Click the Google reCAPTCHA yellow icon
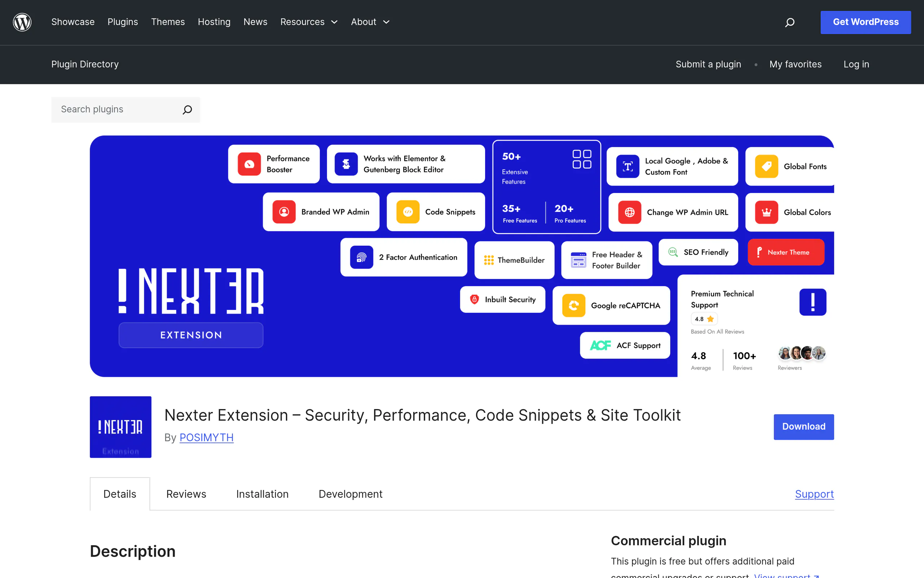 [574, 306]
